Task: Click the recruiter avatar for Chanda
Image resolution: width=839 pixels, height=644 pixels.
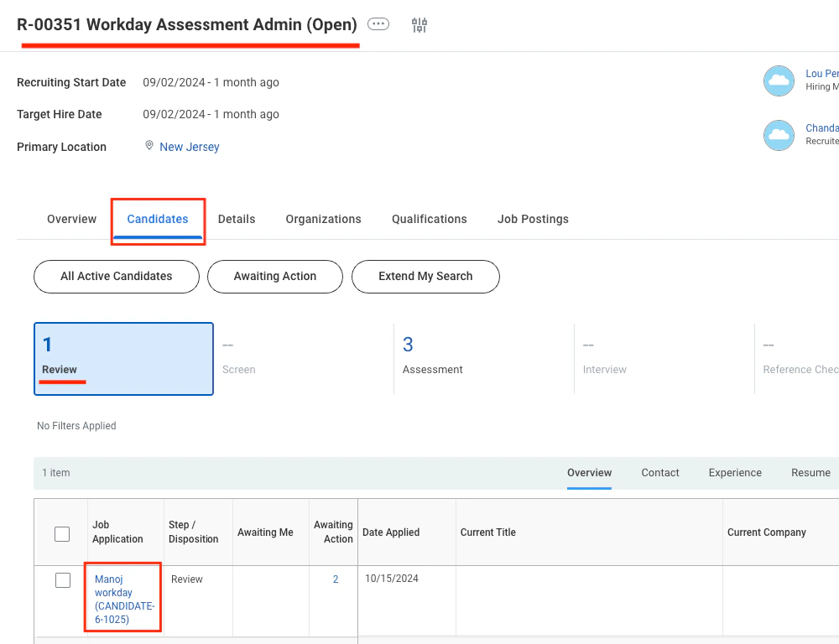Action: pyautogui.click(x=779, y=135)
